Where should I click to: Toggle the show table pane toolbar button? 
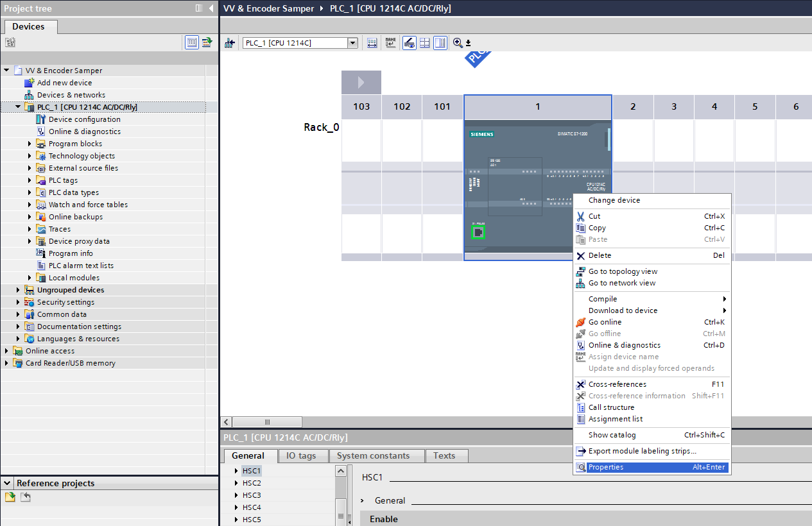[440, 43]
